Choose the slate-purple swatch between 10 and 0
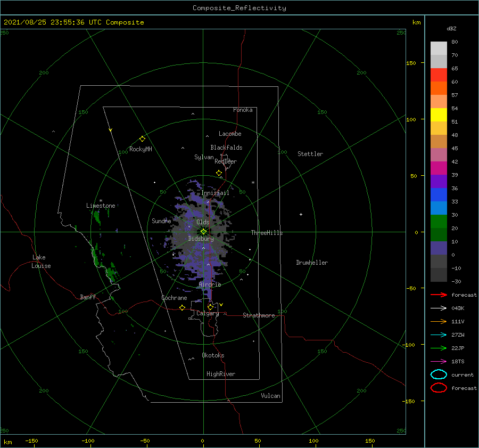 (x=439, y=248)
